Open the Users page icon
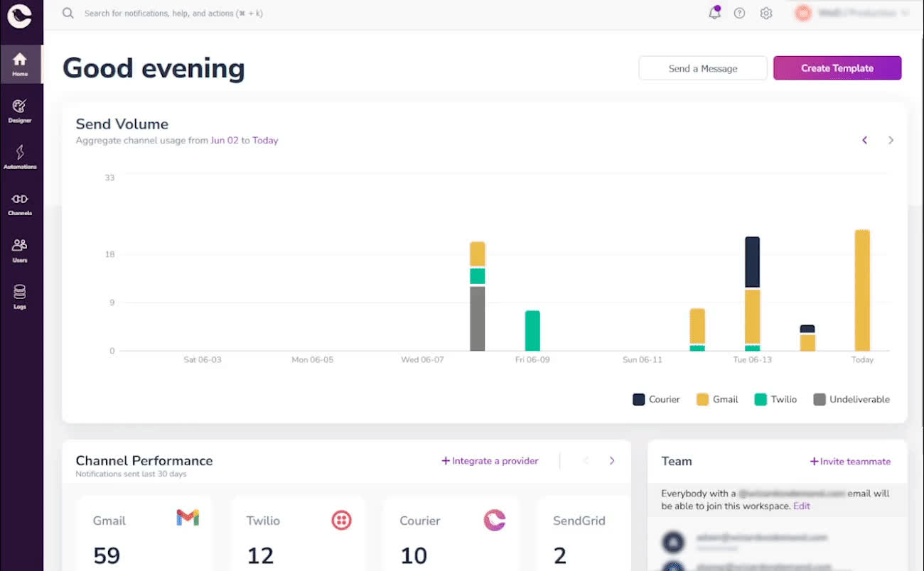924x571 pixels. tap(20, 250)
